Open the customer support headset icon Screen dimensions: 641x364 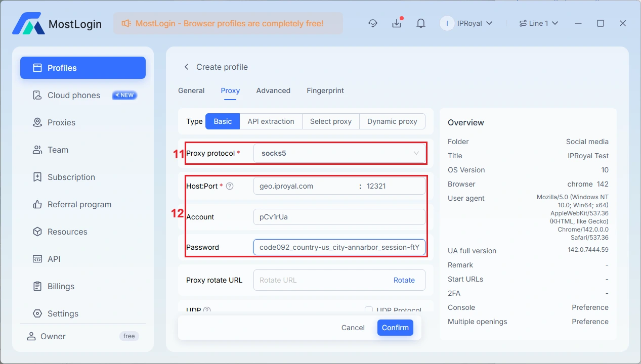[x=373, y=23]
